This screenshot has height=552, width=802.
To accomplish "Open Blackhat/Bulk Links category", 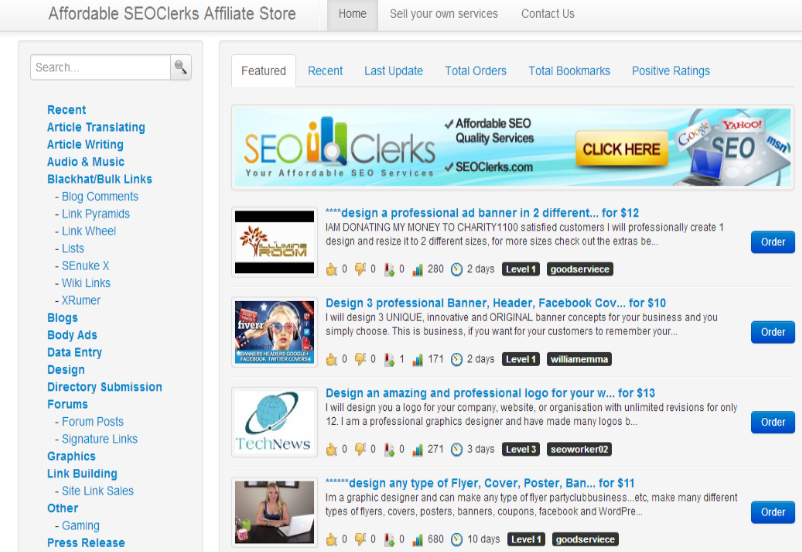I will click(100, 179).
